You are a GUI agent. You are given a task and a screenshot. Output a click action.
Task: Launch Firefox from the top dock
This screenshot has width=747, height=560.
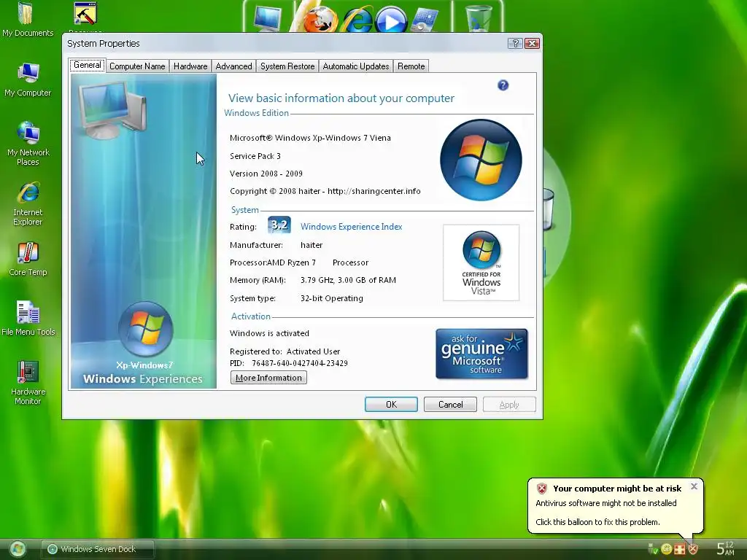coord(320,19)
